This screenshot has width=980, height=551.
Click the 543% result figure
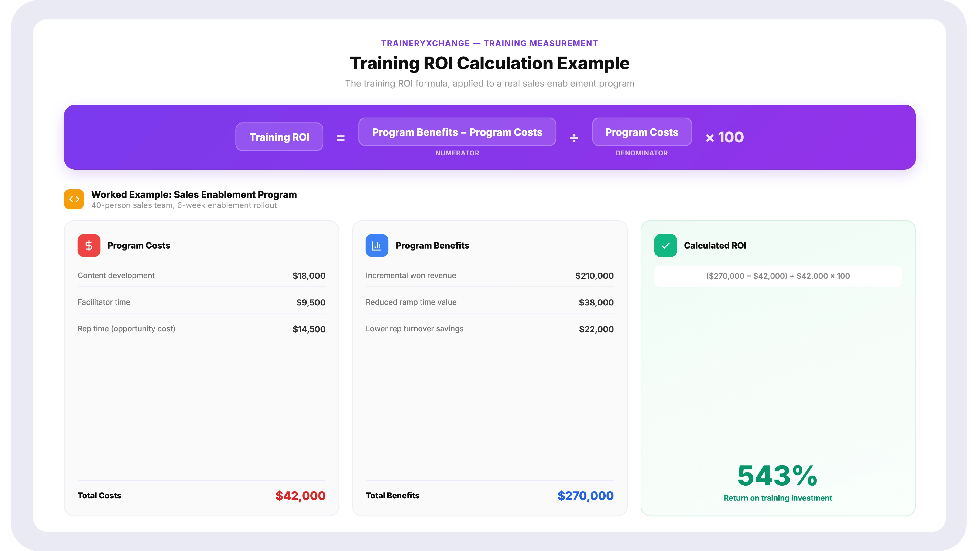tap(777, 475)
